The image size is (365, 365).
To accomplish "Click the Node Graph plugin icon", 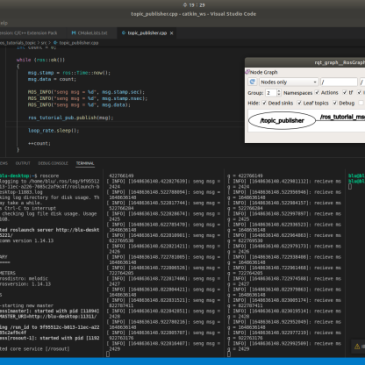I will [247, 72].
